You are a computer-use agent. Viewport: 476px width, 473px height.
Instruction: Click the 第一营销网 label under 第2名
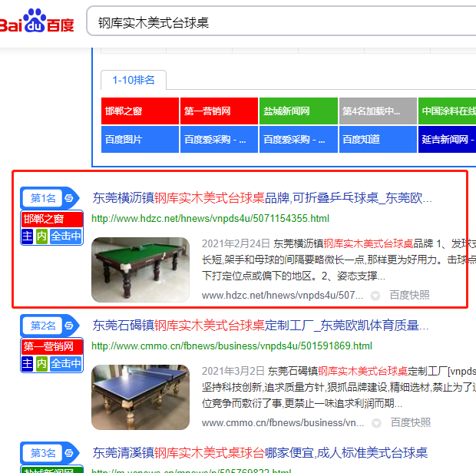tap(52, 346)
